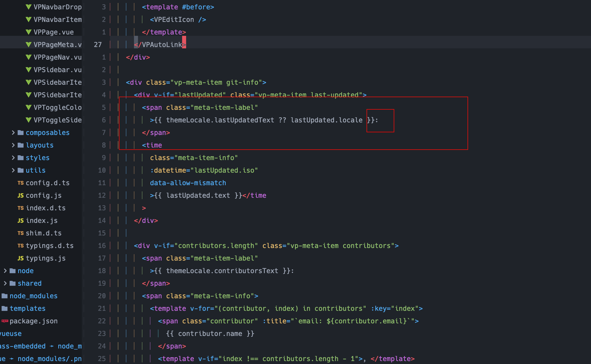Image resolution: width=591 pixels, height=364 pixels.
Task: Click the folder icon of composables
Action: (x=21, y=133)
